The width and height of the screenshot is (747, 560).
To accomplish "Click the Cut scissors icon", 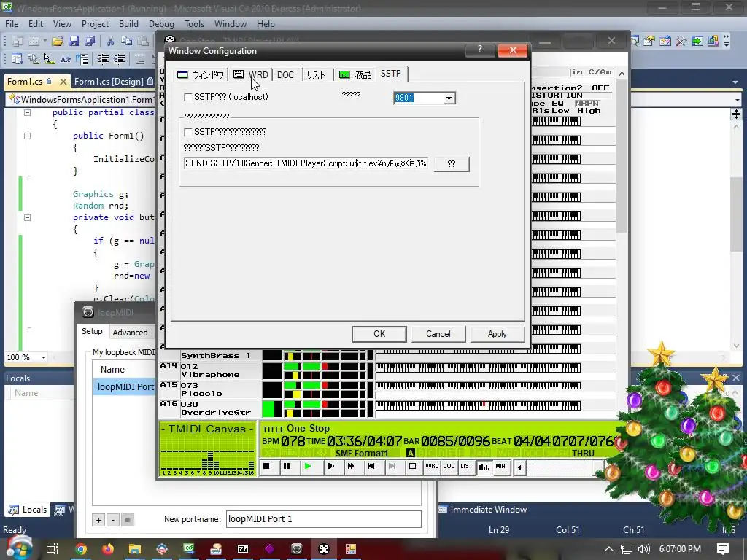I will (110, 42).
